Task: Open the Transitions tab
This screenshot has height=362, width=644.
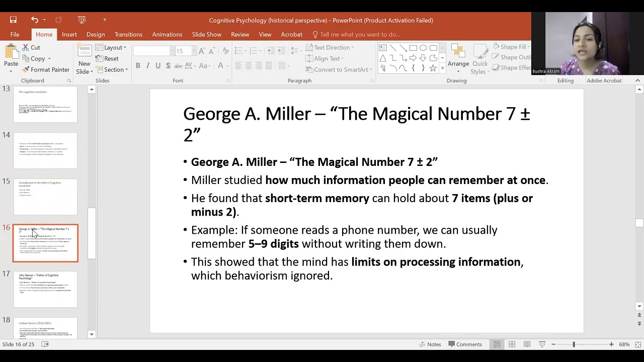Action: point(128,34)
